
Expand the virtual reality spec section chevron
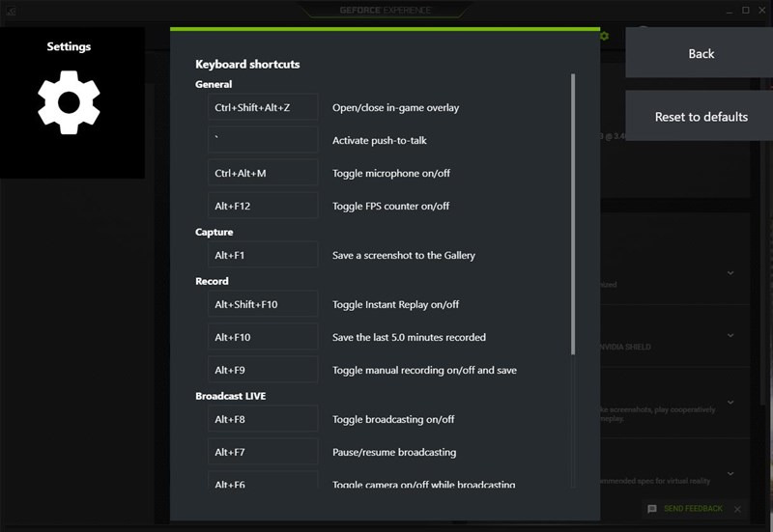pos(730,473)
